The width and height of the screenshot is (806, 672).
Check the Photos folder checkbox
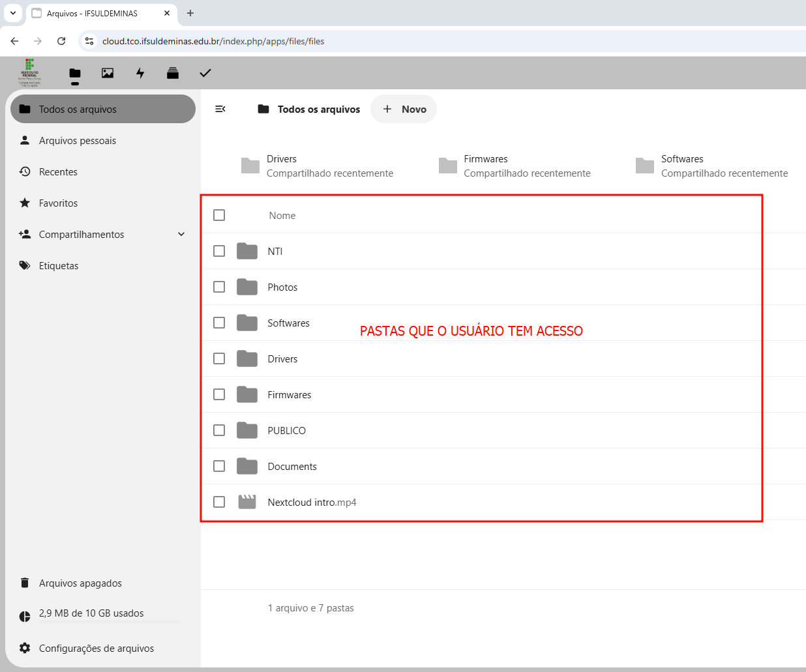pyautogui.click(x=219, y=287)
